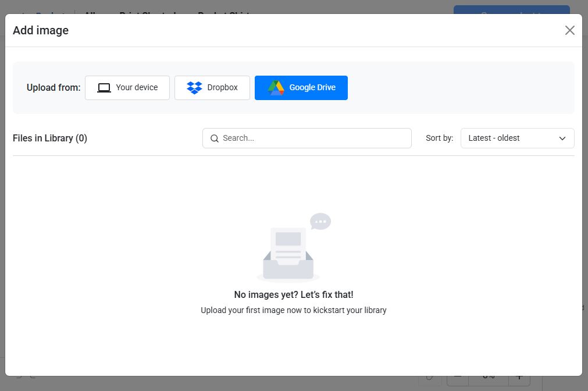This screenshot has width=588, height=391.
Task: Choose the Your device upload option
Action: pyautogui.click(x=127, y=88)
